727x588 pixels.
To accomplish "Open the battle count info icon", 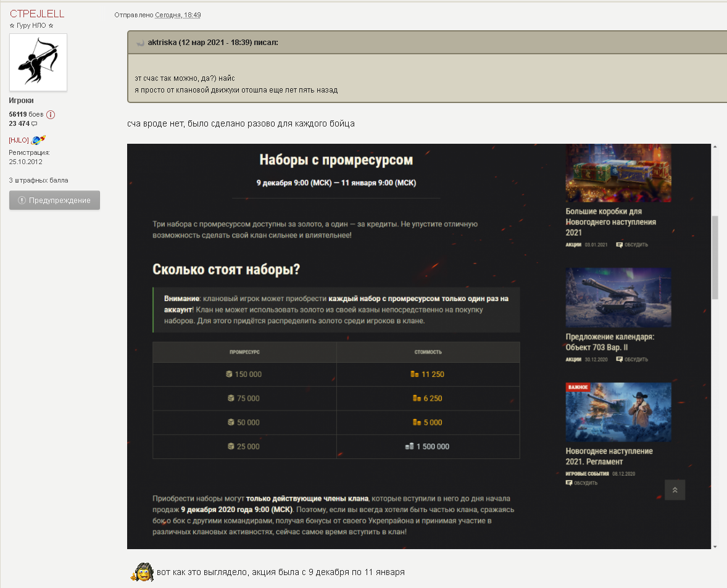I will tap(51, 114).
